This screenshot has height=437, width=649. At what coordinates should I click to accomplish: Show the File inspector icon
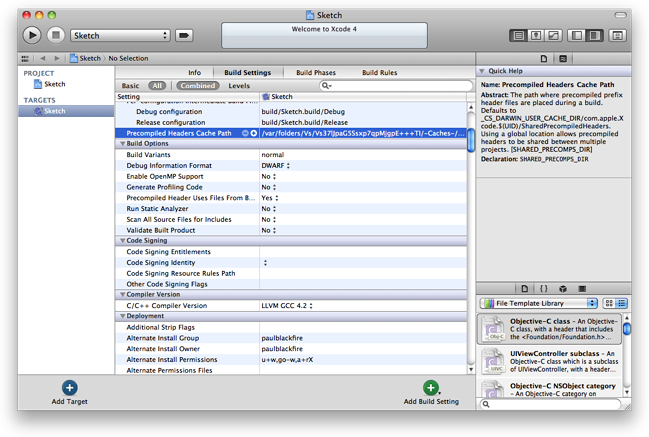[544, 59]
